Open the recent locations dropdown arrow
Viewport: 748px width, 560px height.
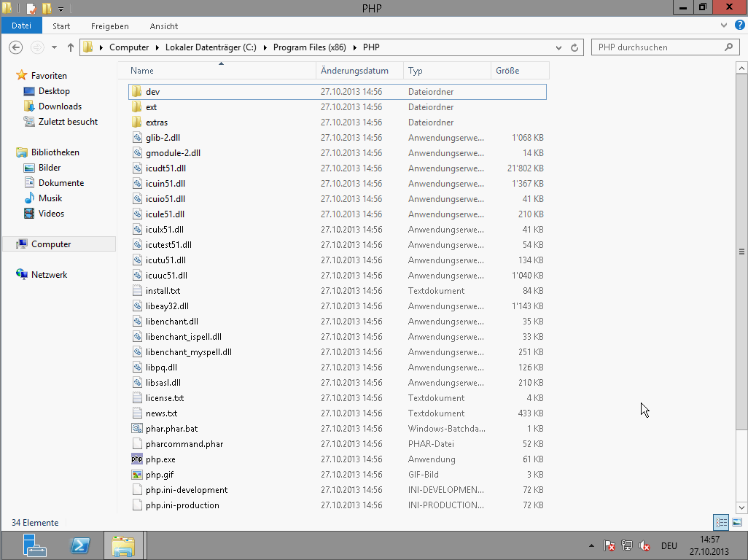click(x=54, y=47)
